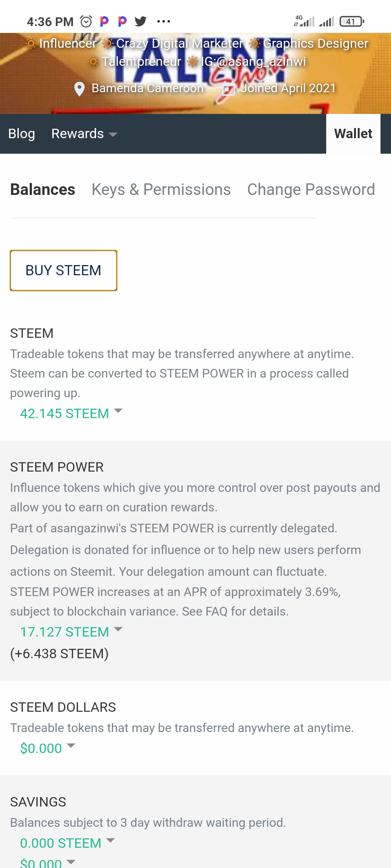Tap the first PicsArt notification icon
The width and height of the screenshot is (391, 868).
tap(104, 22)
